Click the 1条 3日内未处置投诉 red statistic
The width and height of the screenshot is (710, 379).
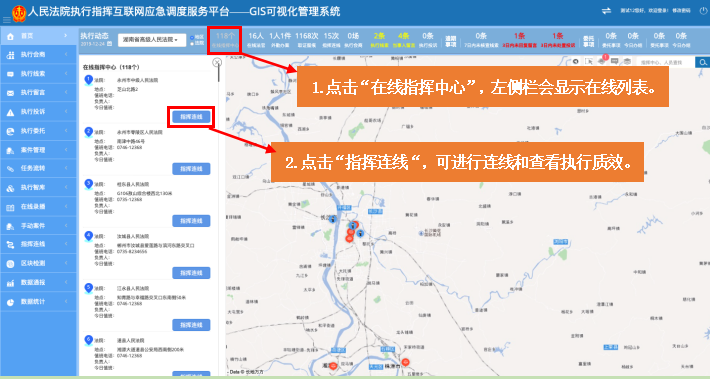(x=558, y=40)
